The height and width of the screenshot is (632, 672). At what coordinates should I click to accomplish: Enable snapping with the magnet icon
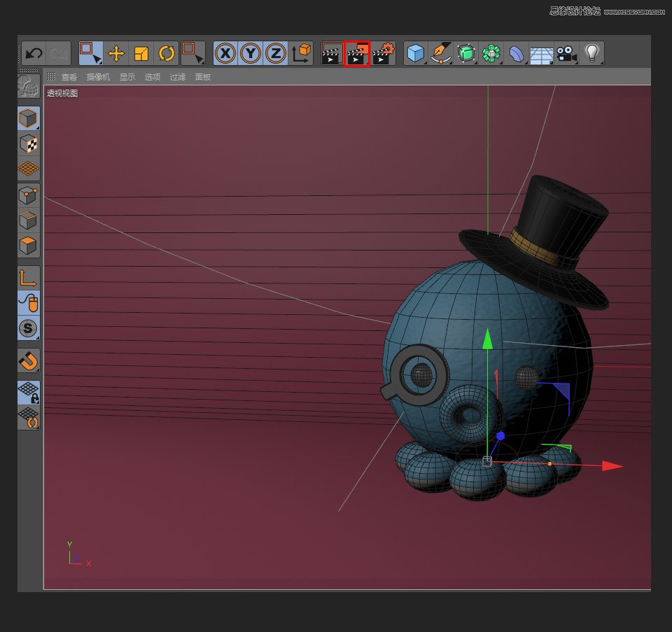29,360
